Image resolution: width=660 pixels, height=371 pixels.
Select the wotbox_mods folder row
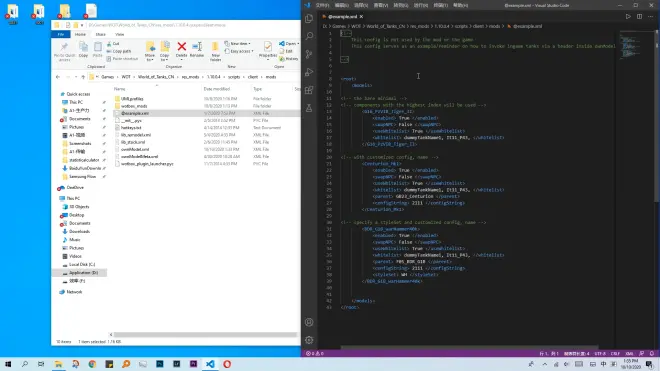click(x=206, y=106)
